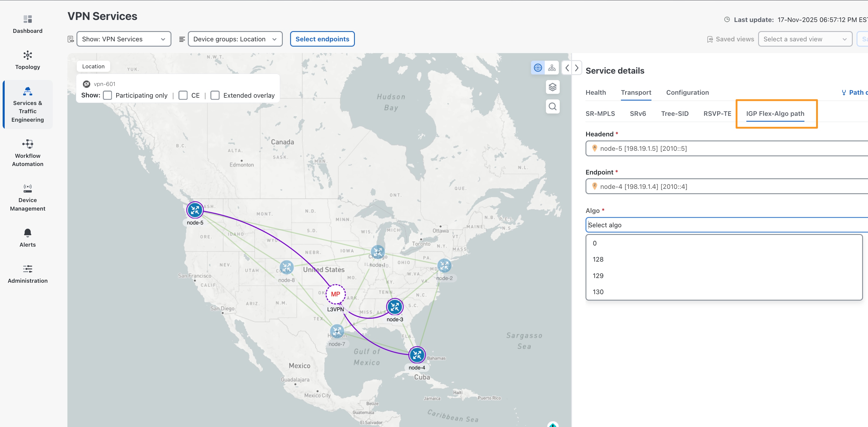Open Services & Traffic Engineering section

pyautogui.click(x=28, y=105)
